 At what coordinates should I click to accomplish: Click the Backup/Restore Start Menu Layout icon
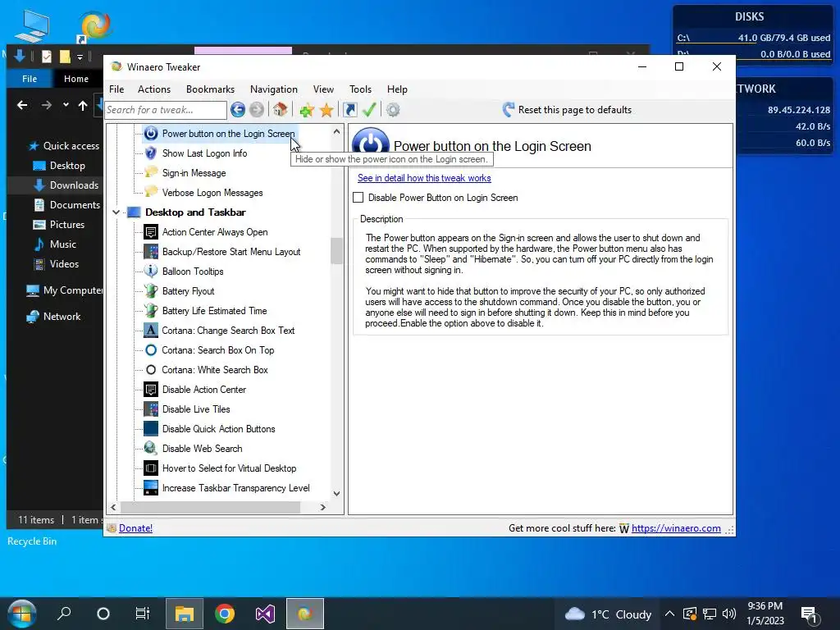click(x=151, y=252)
